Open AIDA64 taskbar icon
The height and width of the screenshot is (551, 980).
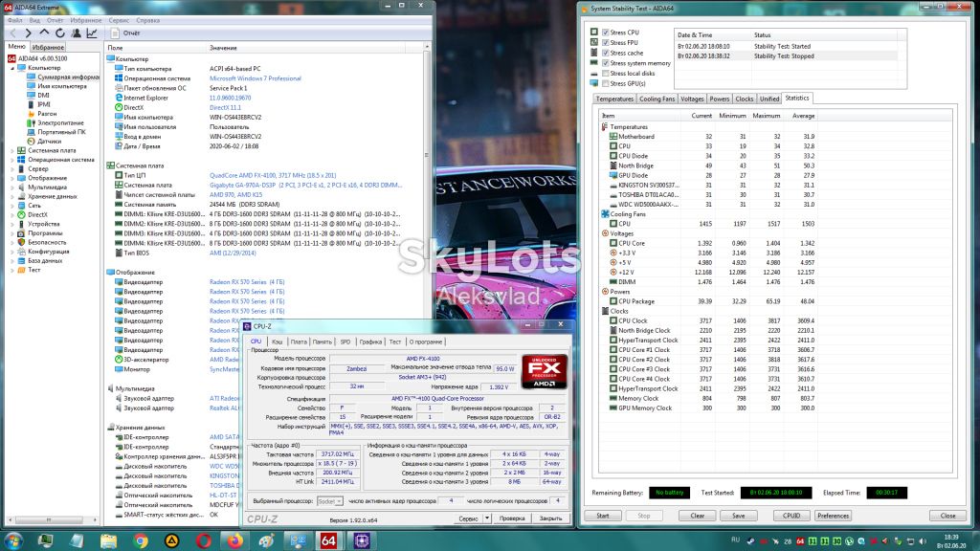pos(328,540)
